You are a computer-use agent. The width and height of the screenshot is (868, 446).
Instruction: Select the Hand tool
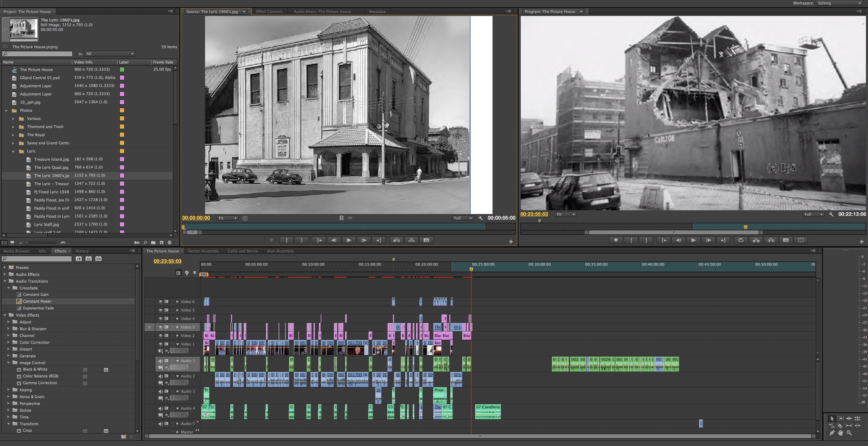(840, 433)
